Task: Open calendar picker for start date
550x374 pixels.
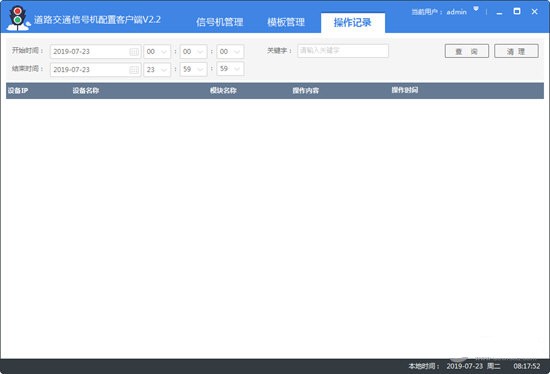Action: click(134, 52)
